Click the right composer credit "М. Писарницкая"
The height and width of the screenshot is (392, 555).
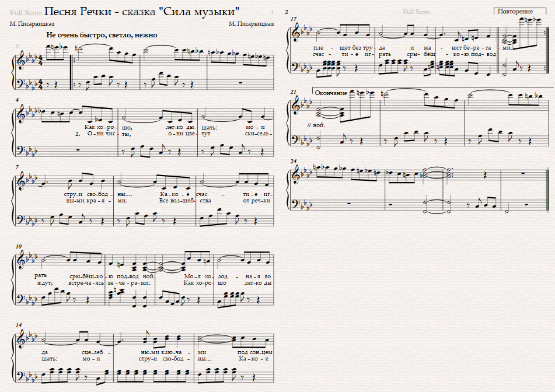tap(252, 24)
